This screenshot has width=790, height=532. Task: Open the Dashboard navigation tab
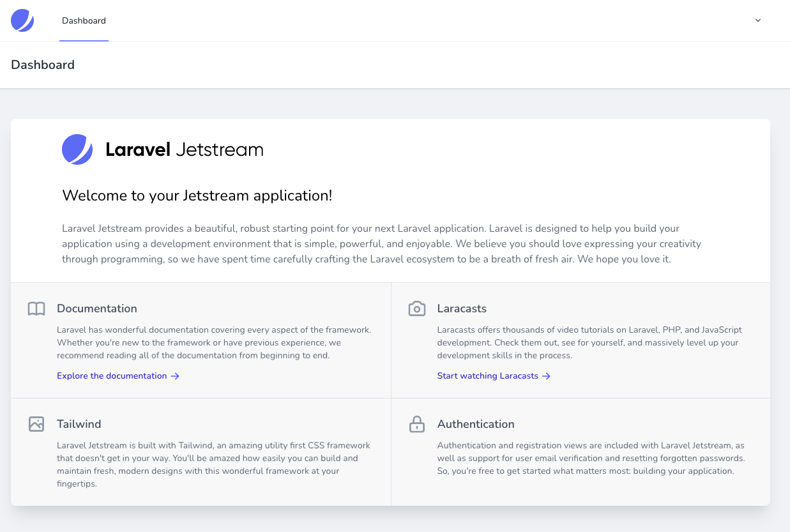tap(84, 21)
